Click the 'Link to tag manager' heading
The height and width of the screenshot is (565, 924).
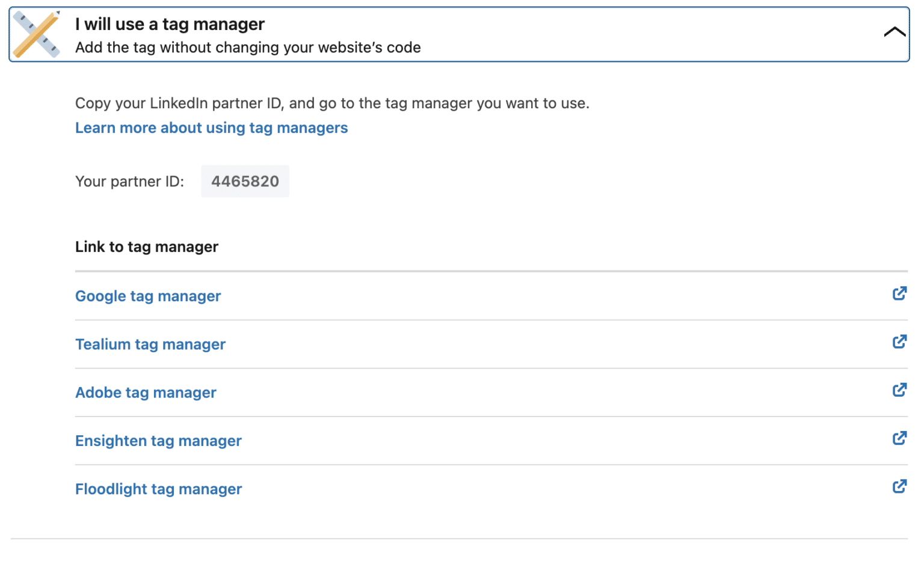point(146,246)
